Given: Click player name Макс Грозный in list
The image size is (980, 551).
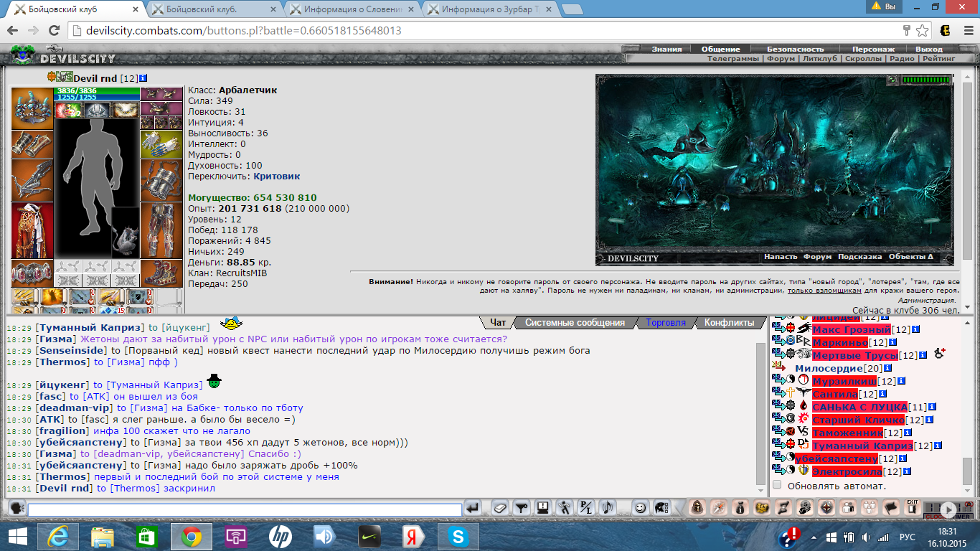Looking at the screenshot, I should click(851, 329).
